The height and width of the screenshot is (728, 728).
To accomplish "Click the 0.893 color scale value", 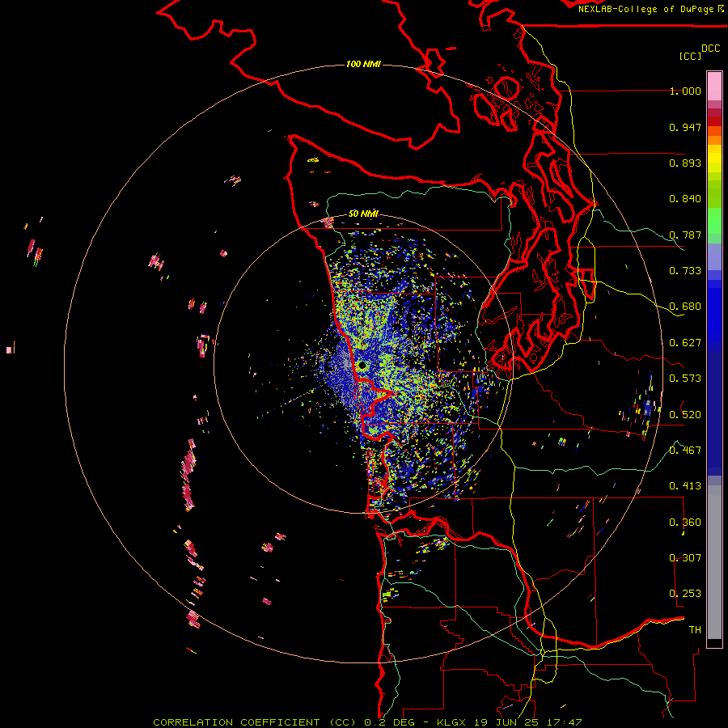I will (685, 163).
